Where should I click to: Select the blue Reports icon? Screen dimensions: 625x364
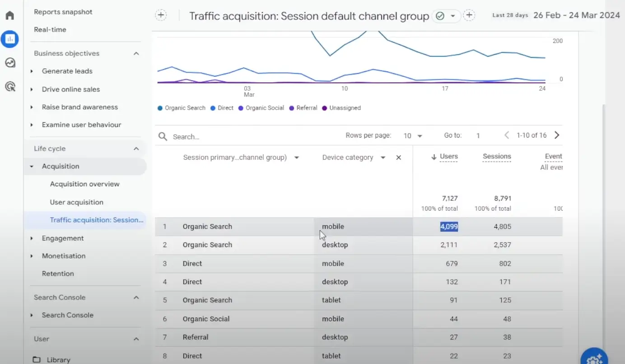10,39
